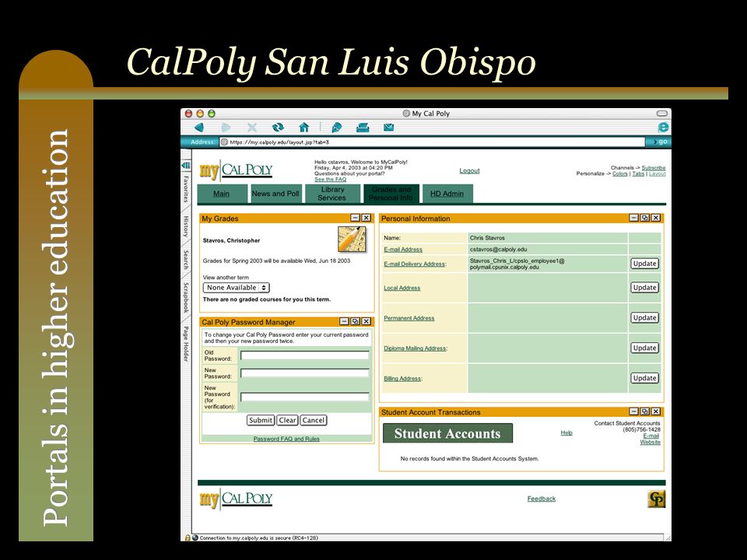Click the Feedback link in footer
747x560 pixels.
pos(542,499)
